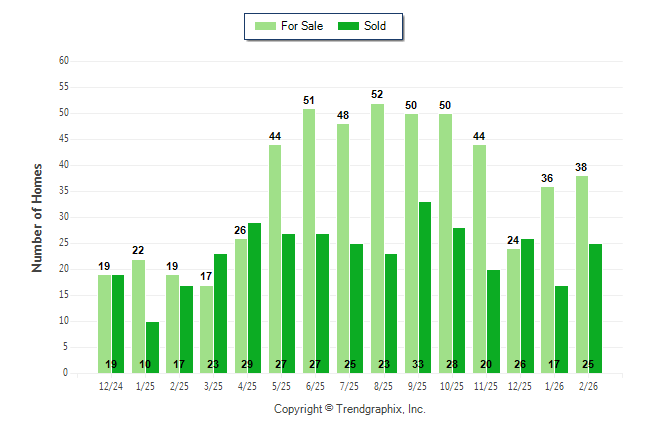This screenshot has width=646, height=434.
Task: Toggle the Sold legend label
Action: pyautogui.click(x=375, y=26)
